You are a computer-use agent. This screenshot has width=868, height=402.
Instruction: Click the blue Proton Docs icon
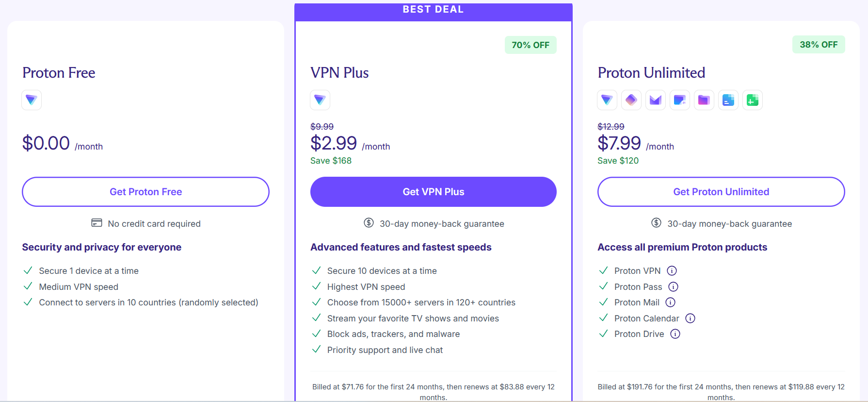728,100
